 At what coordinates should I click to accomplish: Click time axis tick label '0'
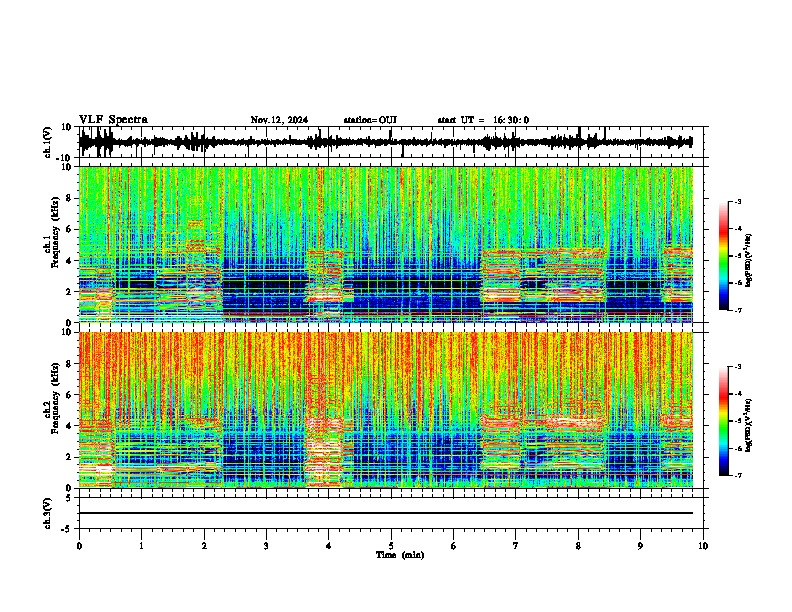(79, 546)
